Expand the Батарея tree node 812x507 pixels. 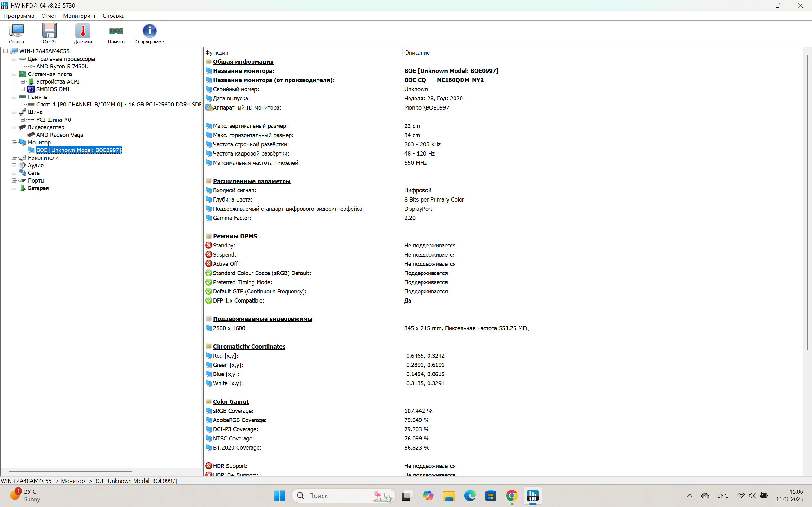14,188
